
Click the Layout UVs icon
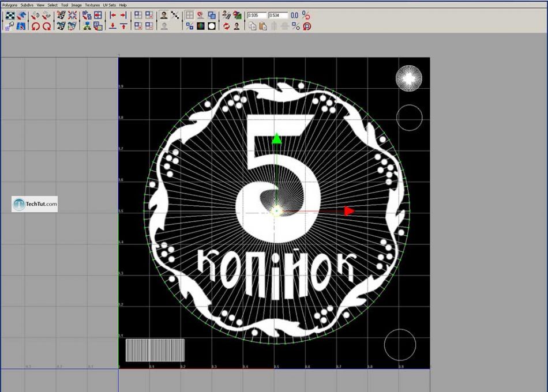click(87, 16)
